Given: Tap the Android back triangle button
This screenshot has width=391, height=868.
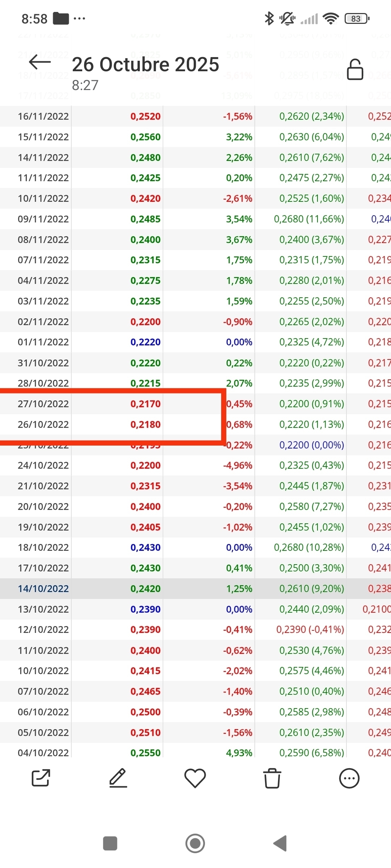Looking at the screenshot, I should pyautogui.click(x=280, y=843).
